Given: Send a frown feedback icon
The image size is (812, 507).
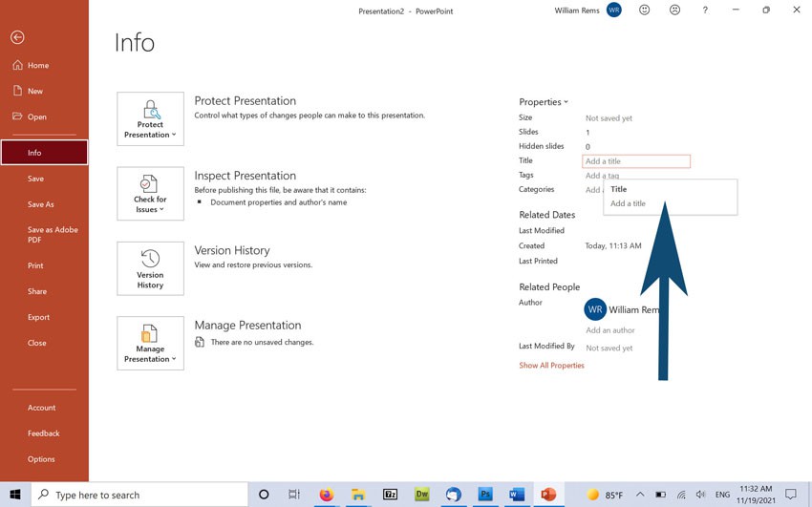Looking at the screenshot, I should [674, 10].
